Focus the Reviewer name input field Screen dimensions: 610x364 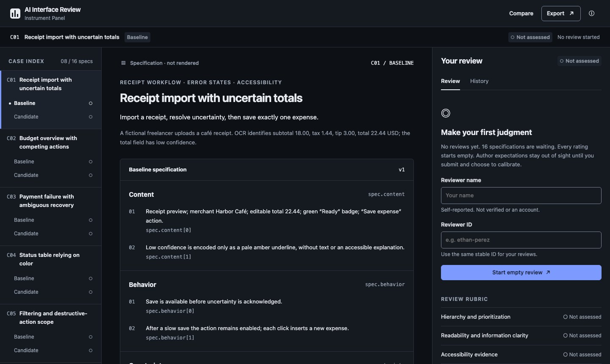pyautogui.click(x=521, y=196)
